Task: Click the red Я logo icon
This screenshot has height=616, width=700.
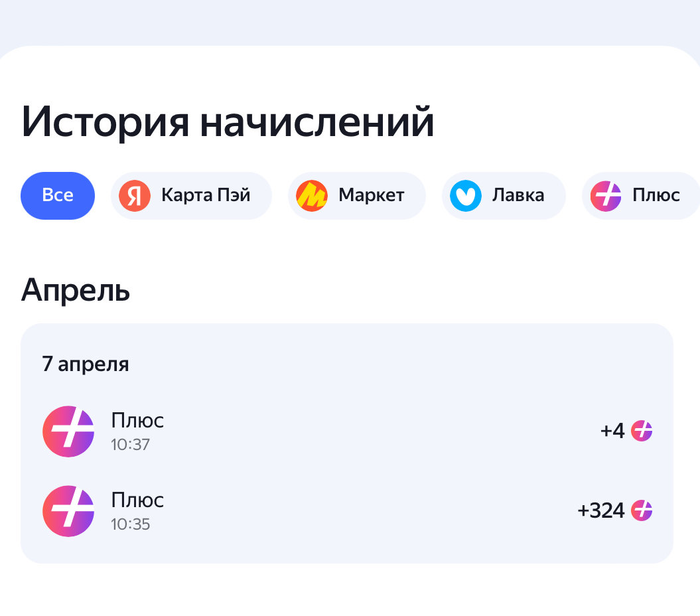Action: (x=135, y=196)
